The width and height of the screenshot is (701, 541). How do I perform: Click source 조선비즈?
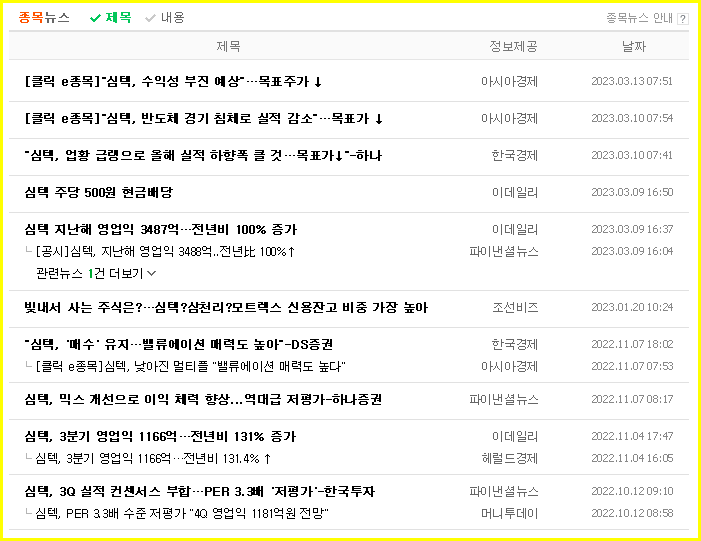pyautogui.click(x=515, y=308)
